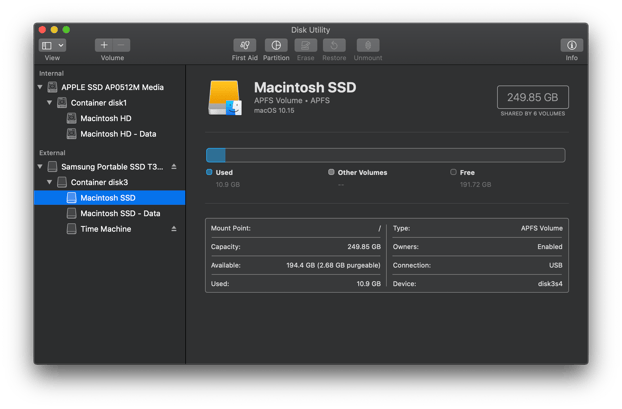Click the Unmount toolbar icon
Image resolution: width=622 pixels, height=409 pixels.
click(368, 45)
